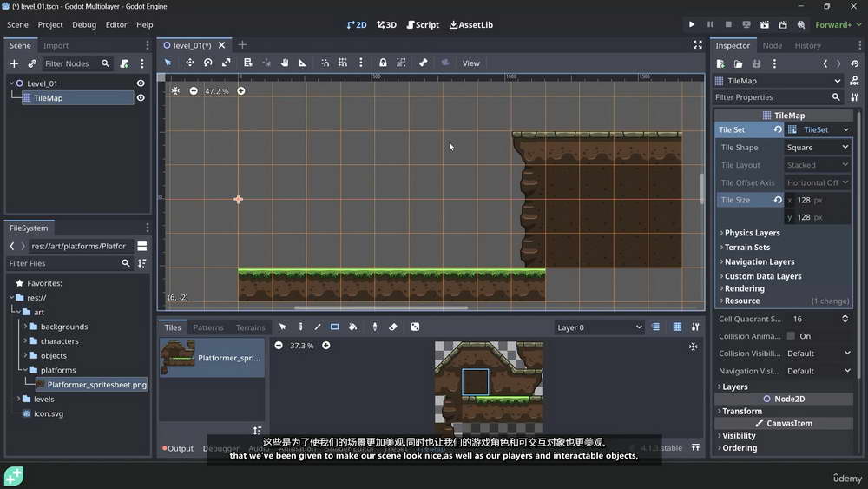Image resolution: width=868 pixels, height=489 pixels.
Task: Select Platformer_spritesheet.png in FileSystem
Action: tap(96, 385)
